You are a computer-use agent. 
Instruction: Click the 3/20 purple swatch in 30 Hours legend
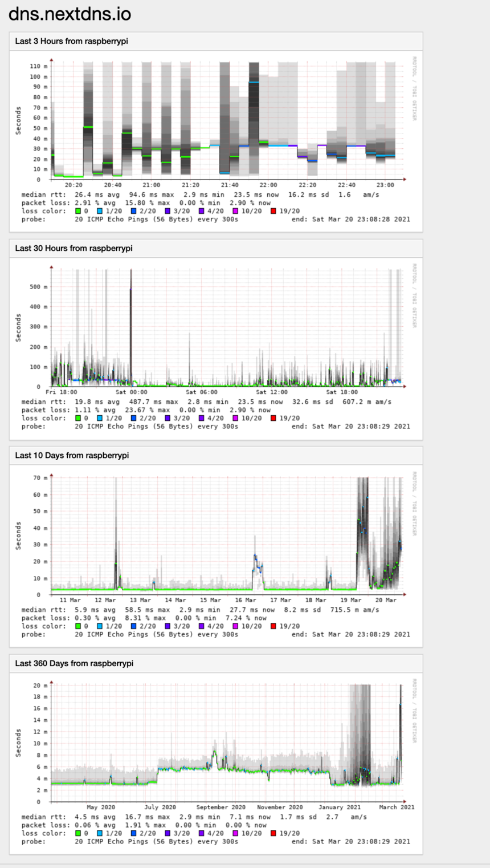tap(168, 418)
